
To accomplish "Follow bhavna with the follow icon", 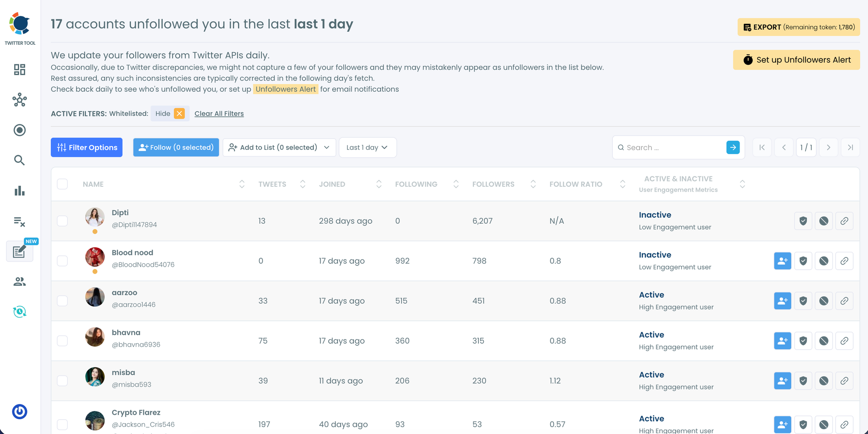I will (783, 341).
